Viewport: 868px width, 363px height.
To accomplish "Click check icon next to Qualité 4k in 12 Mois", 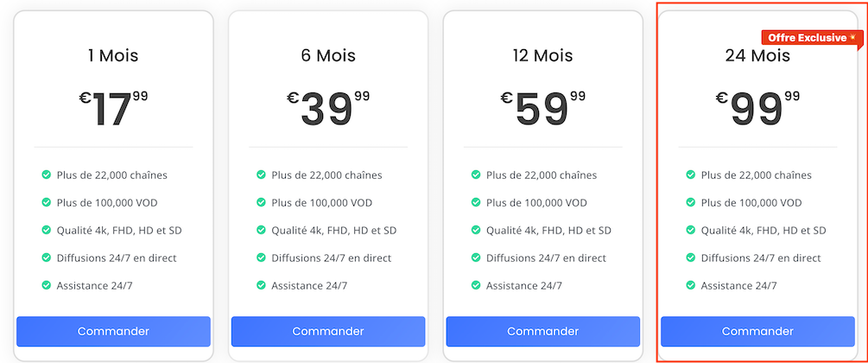I will (x=476, y=230).
